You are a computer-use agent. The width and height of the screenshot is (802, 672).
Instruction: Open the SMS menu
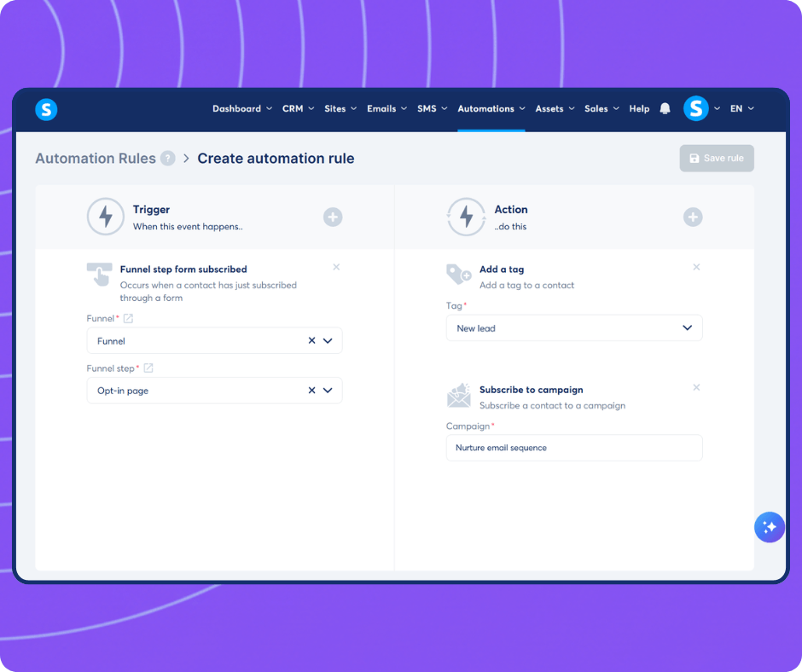click(433, 108)
